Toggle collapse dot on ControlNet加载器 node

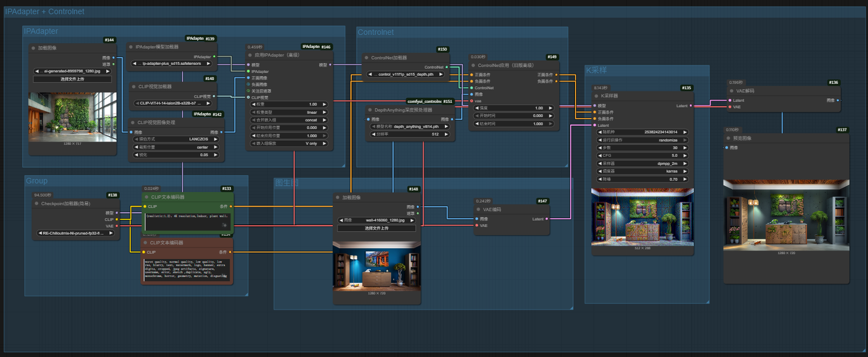click(366, 58)
